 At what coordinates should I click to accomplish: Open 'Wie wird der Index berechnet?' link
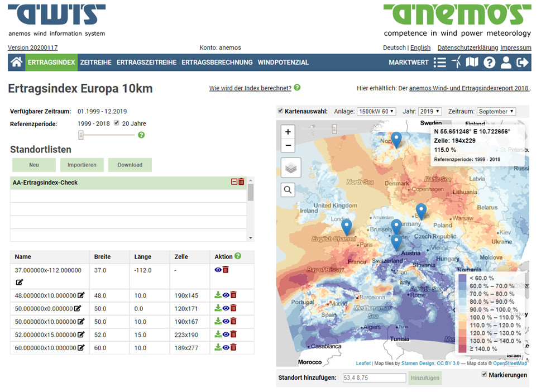pyautogui.click(x=250, y=88)
